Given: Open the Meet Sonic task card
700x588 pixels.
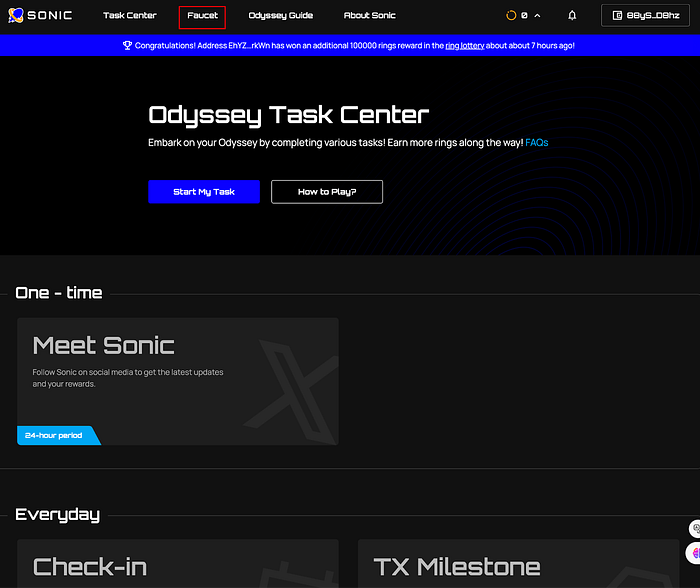Looking at the screenshot, I should tap(178, 381).
